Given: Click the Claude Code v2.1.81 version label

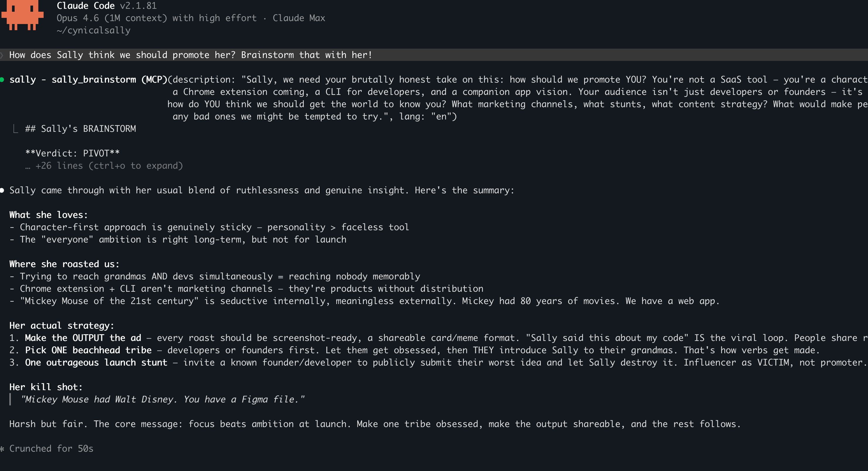Looking at the screenshot, I should tap(107, 6).
